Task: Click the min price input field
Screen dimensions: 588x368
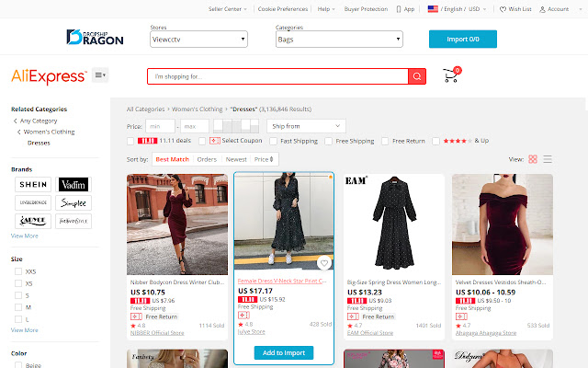Action: (160, 126)
